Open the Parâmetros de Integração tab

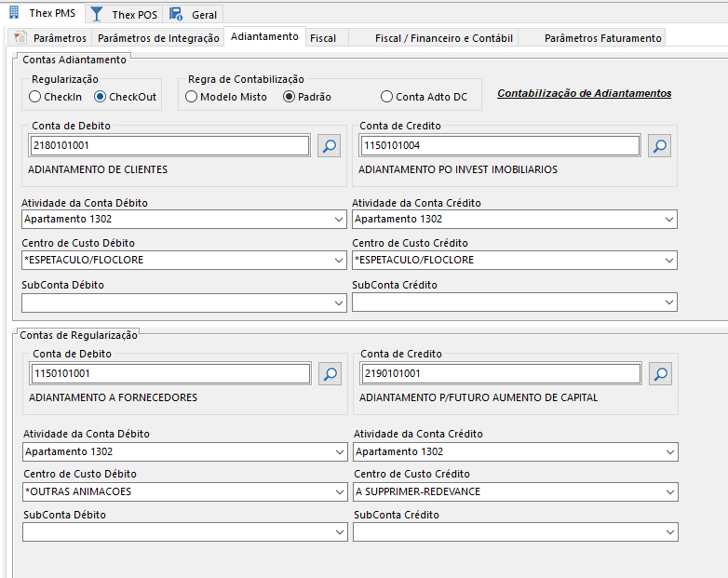pos(158,38)
